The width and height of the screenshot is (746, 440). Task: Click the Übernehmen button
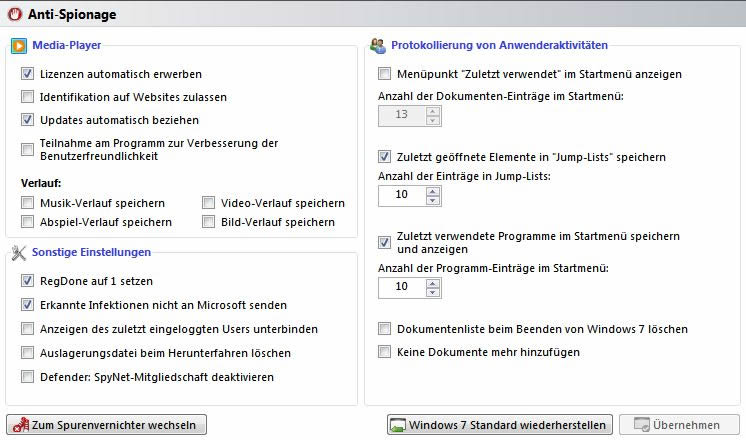pyautogui.click(x=679, y=425)
